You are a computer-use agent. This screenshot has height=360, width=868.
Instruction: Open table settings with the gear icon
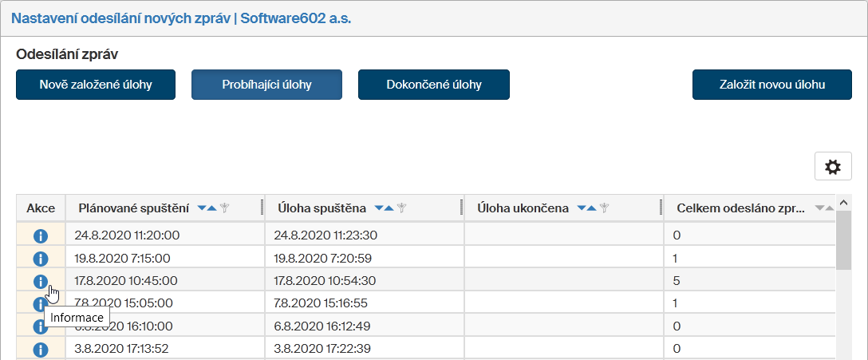832,167
